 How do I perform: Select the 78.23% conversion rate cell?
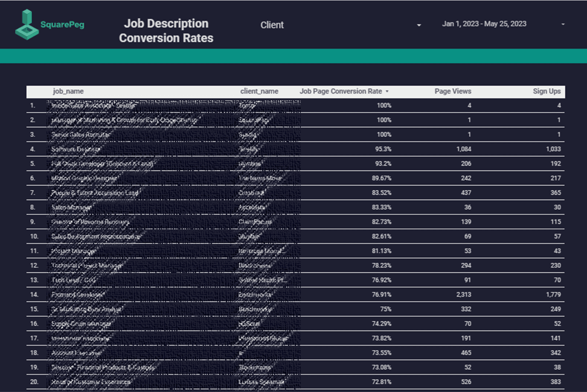click(381, 265)
